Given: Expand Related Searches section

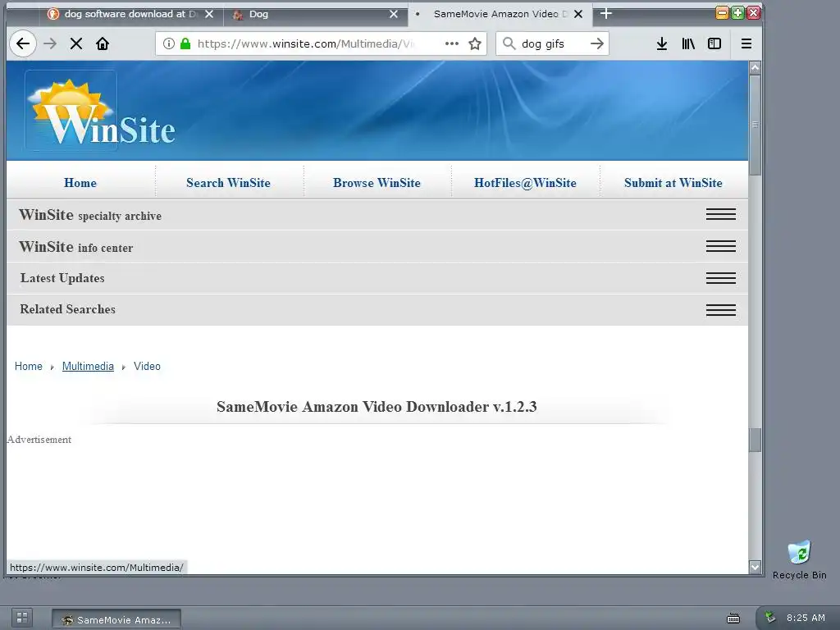Looking at the screenshot, I should pyautogui.click(x=377, y=309).
